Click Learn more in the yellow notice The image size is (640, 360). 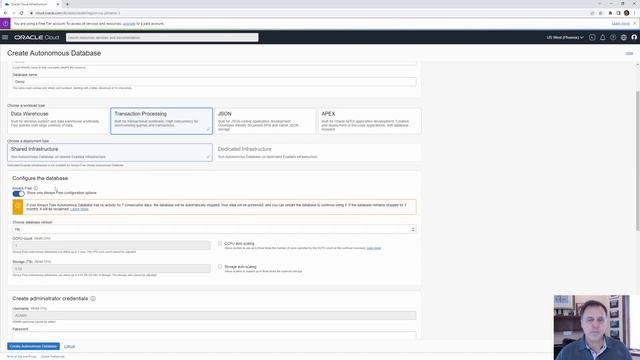(x=79, y=209)
